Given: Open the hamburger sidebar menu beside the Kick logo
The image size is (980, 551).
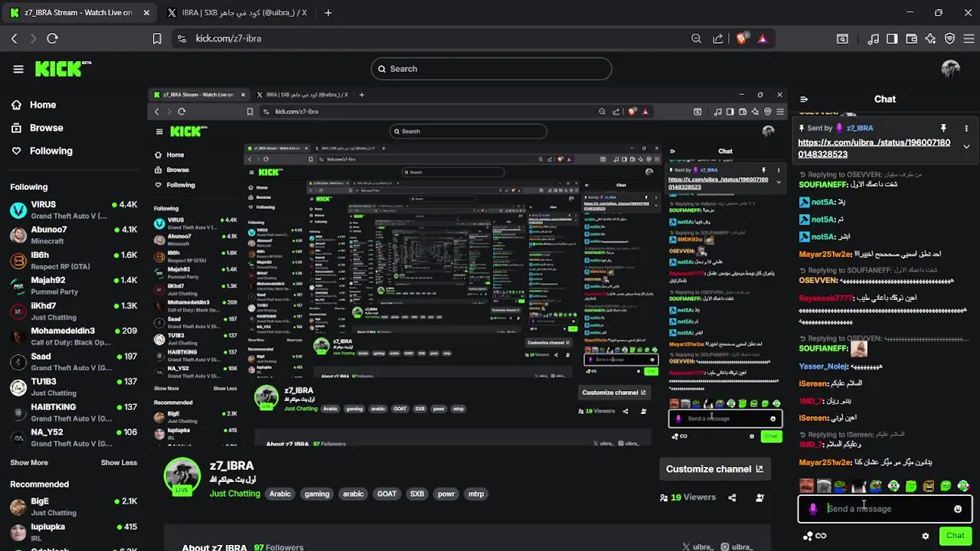Looking at the screenshot, I should pos(18,69).
